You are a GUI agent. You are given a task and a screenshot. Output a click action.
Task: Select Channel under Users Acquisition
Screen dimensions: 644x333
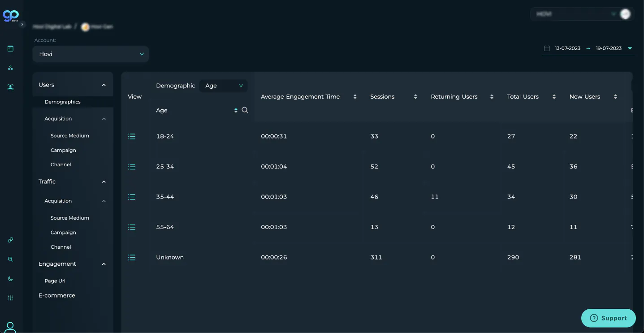pyautogui.click(x=61, y=164)
